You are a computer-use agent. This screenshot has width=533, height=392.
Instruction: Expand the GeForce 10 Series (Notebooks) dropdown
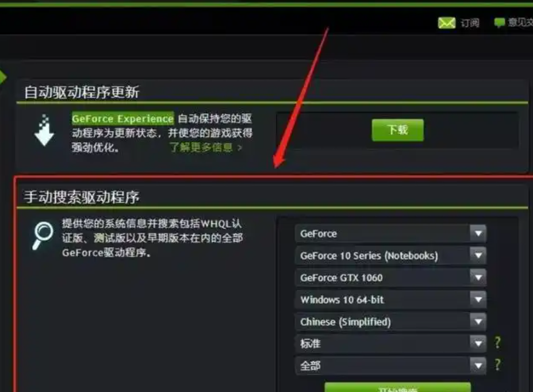(x=390, y=255)
